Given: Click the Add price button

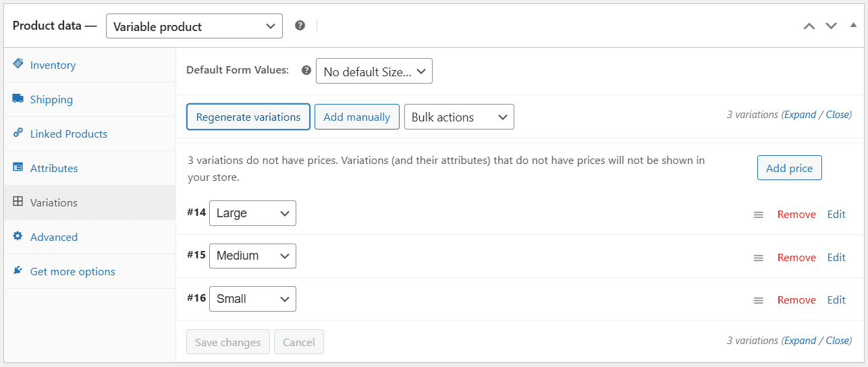Looking at the screenshot, I should 789,168.
